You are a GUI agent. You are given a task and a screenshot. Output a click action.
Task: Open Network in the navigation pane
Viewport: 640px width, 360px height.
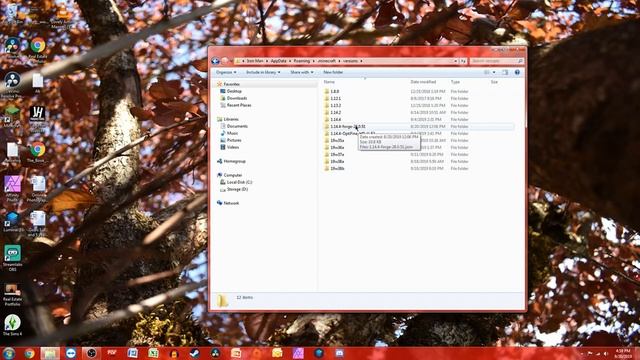pos(231,203)
